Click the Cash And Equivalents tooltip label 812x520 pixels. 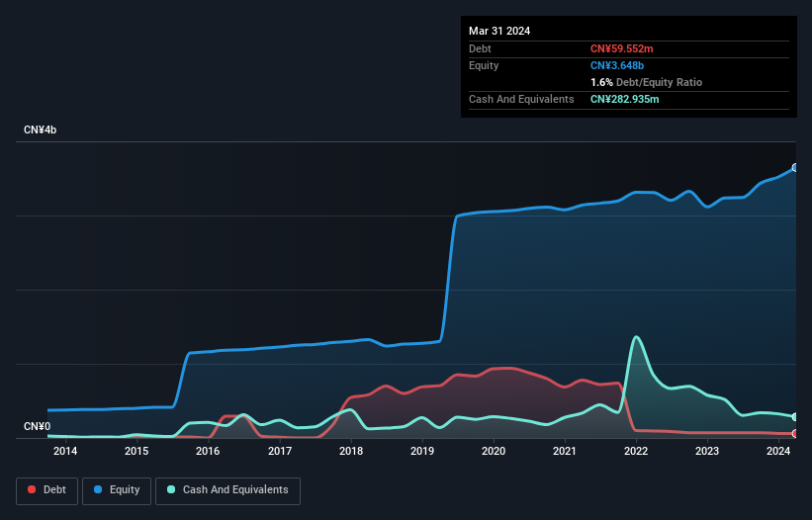[x=521, y=99]
